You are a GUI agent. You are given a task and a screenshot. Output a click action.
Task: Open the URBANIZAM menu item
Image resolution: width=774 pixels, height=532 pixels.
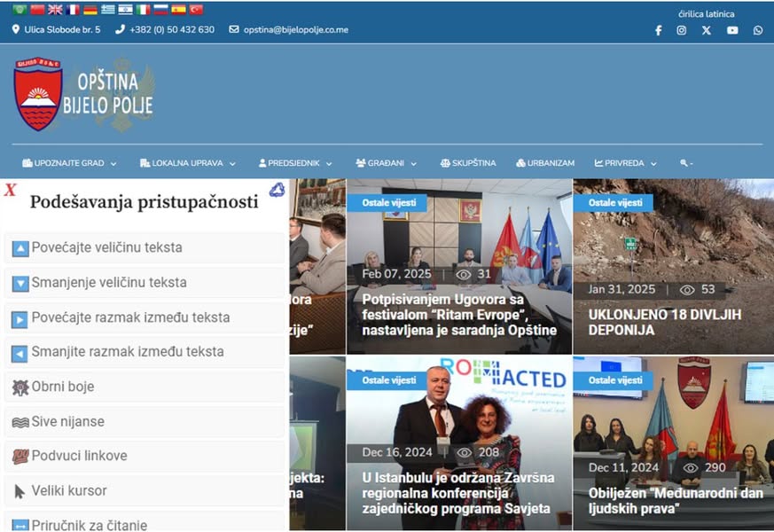[x=545, y=163]
